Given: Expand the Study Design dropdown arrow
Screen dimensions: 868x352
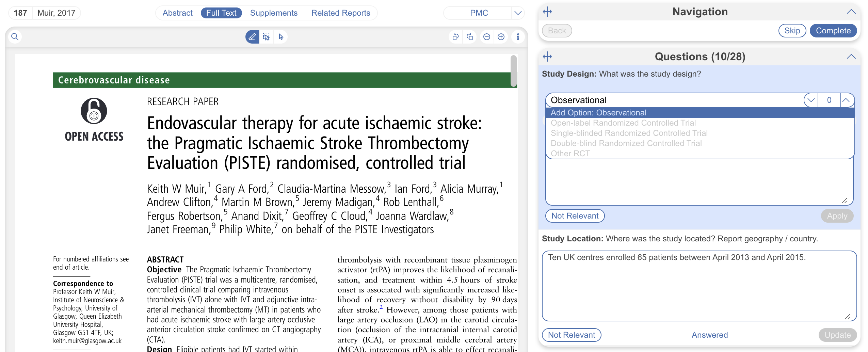Looking at the screenshot, I should coord(811,100).
